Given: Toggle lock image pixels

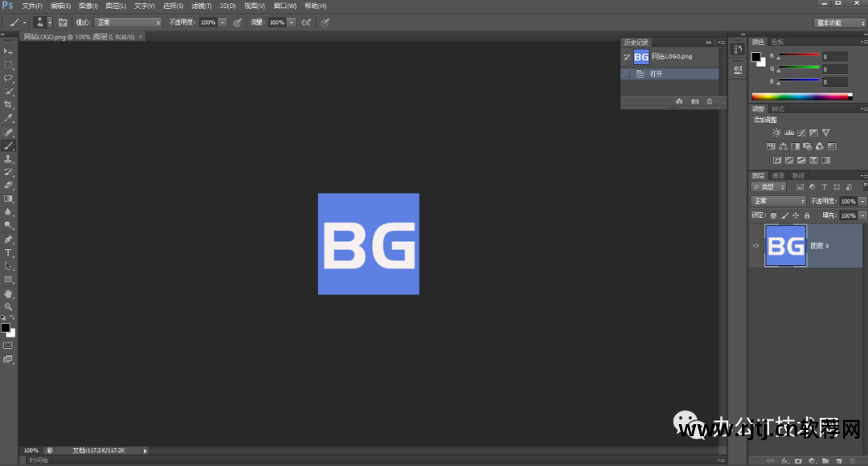Looking at the screenshot, I should coord(785,216).
